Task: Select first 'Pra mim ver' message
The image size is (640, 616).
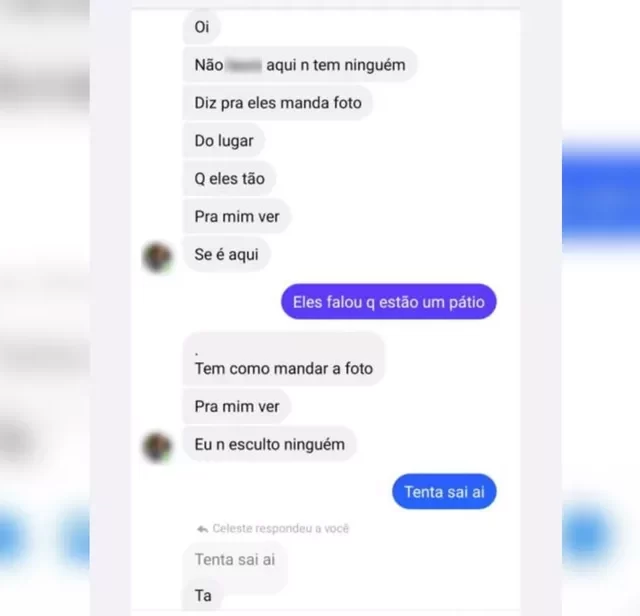Action: click(237, 217)
